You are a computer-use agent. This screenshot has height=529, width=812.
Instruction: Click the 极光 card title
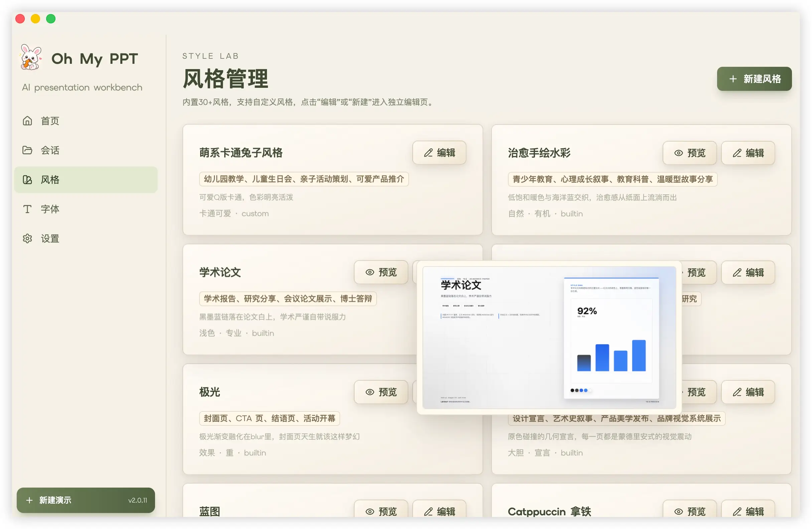coord(210,392)
